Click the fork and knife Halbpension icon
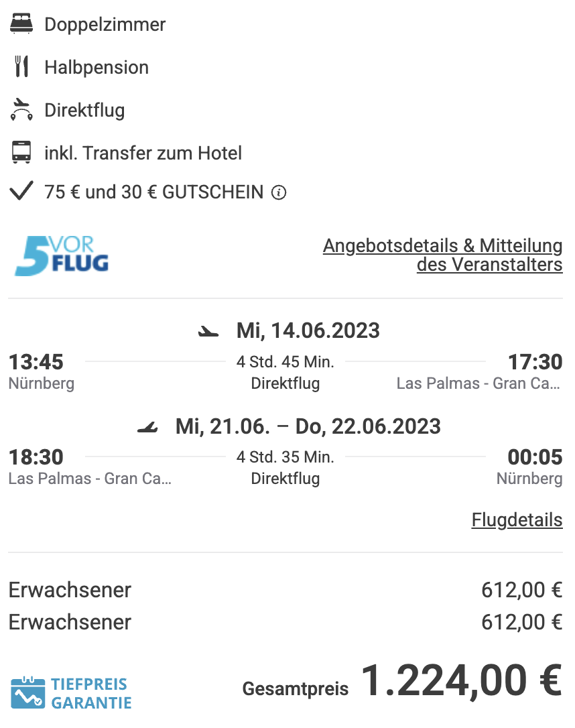The width and height of the screenshot is (575, 728). [21, 66]
